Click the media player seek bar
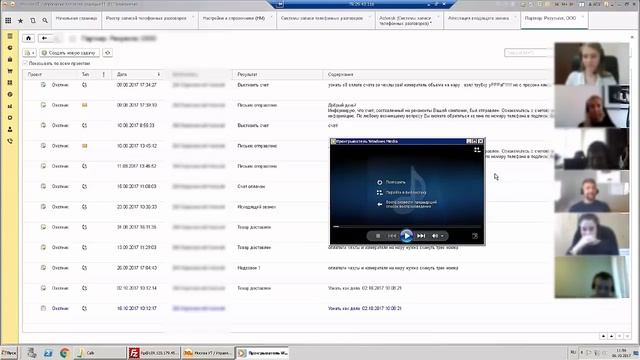640x360 pixels. tap(407, 226)
